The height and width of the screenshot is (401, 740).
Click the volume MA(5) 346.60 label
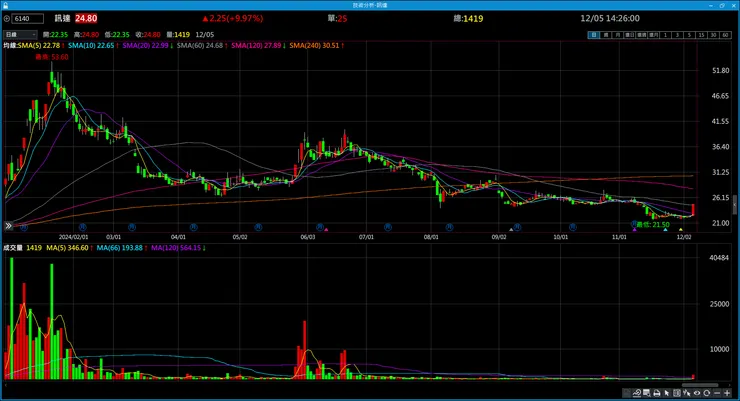tap(67, 248)
